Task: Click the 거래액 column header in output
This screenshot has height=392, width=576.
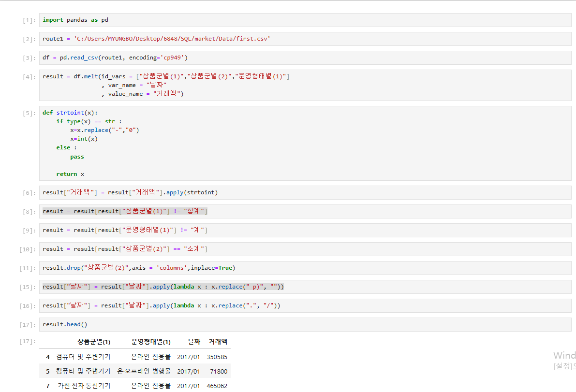Action: (x=218, y=341)
